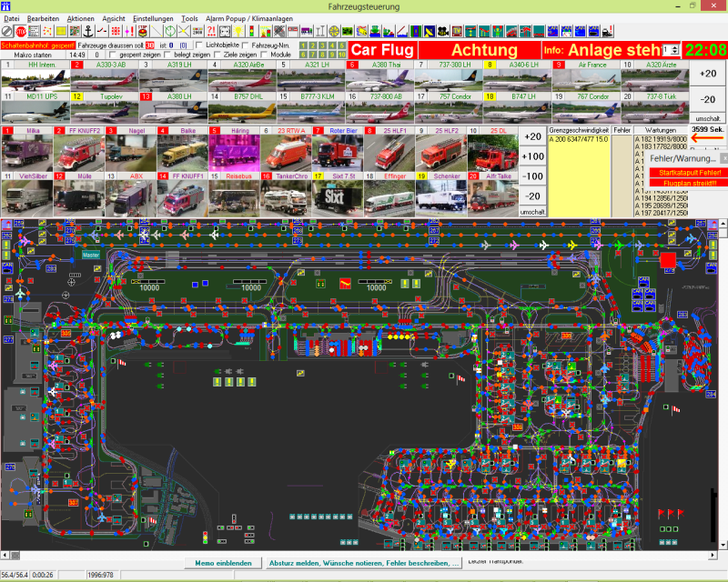Image resolution: width=728 pixels, height=582 pixels.
Task: Click the map's vertical scrollbar down arrow
Action: [723, 546]
